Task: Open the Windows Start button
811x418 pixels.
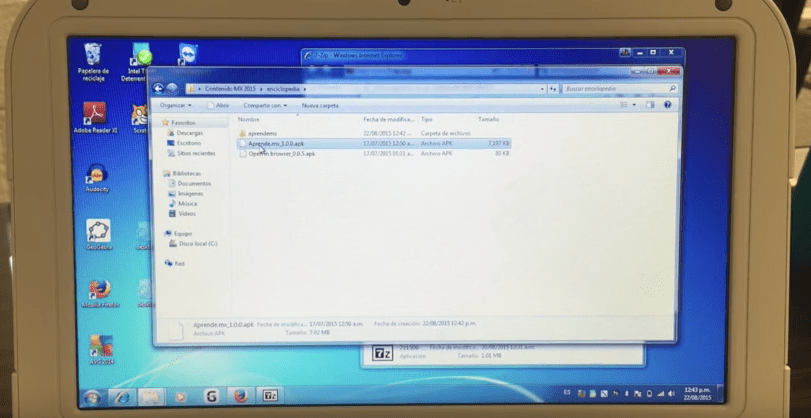Action: click(92, 397)
